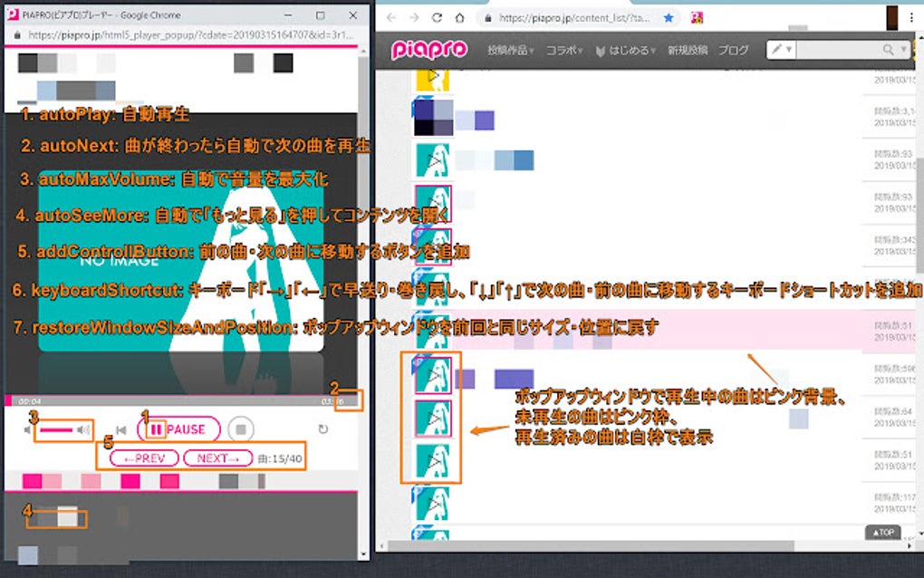Click the previous-track skip icon left of PAUSE
Image resolution: width=924 pixels, height=578 pixels.
point(120,428)
